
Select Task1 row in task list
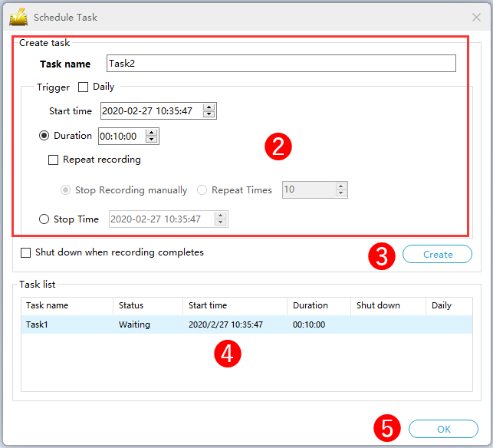pos(247,324)
